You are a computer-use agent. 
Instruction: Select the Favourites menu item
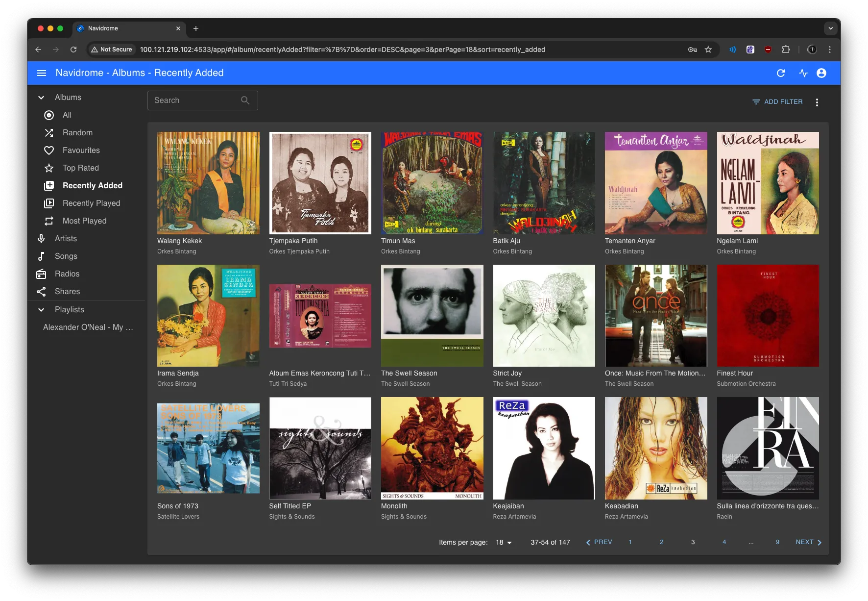click(81, 150)
